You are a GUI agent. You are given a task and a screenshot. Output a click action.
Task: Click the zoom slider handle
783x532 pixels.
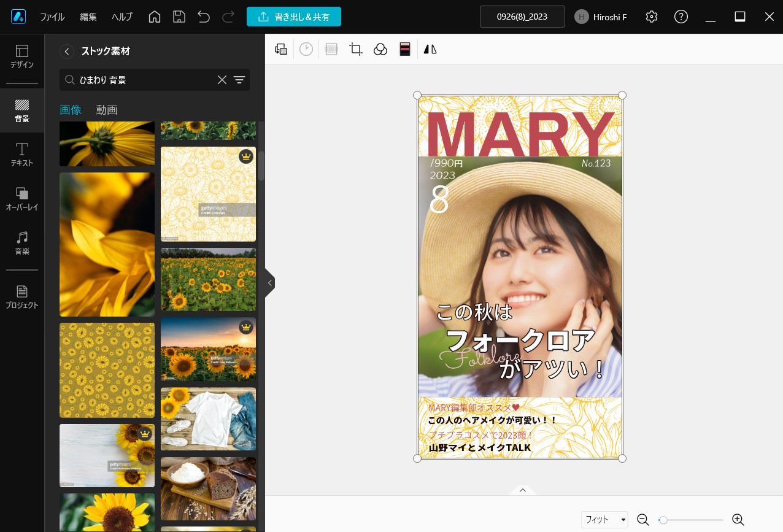point(663,520)
